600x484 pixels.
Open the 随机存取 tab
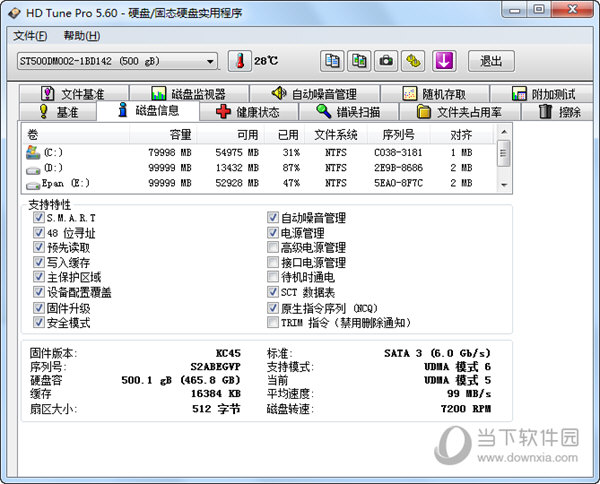coord(435,94)
